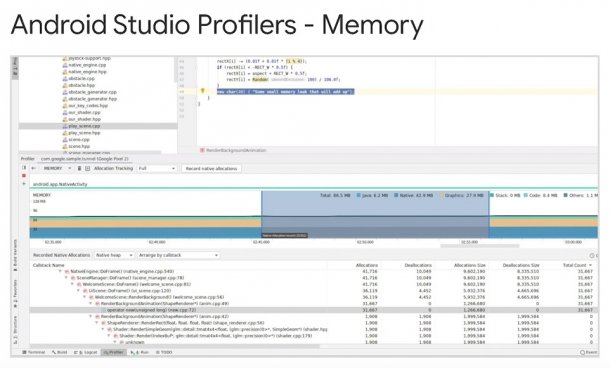Open the MEMORY profiler dropdown
Viewport: 610px width, 368px height.
point(57,168)
